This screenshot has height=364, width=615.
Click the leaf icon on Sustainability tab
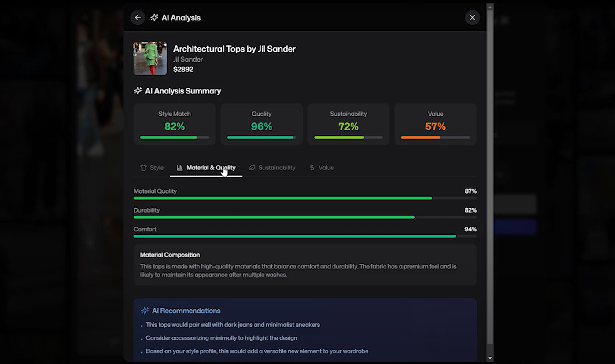tap(252, 168)
